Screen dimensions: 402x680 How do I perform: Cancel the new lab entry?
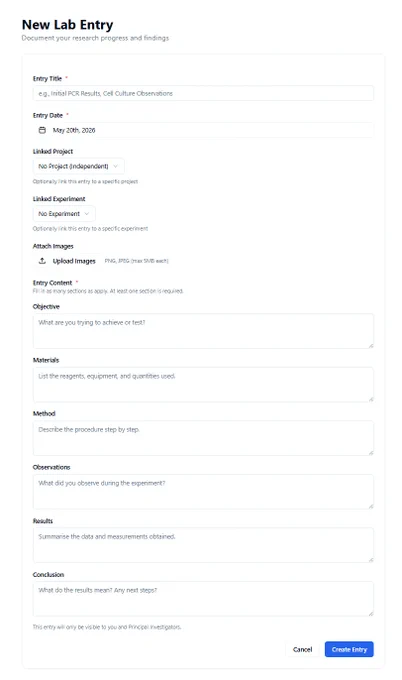pos(302,649)
